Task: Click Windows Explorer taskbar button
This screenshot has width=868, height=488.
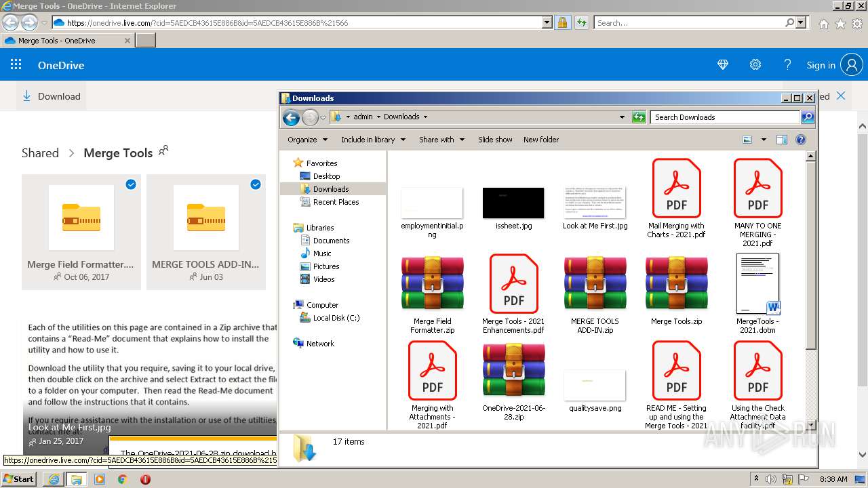Action: pos(76,479)
